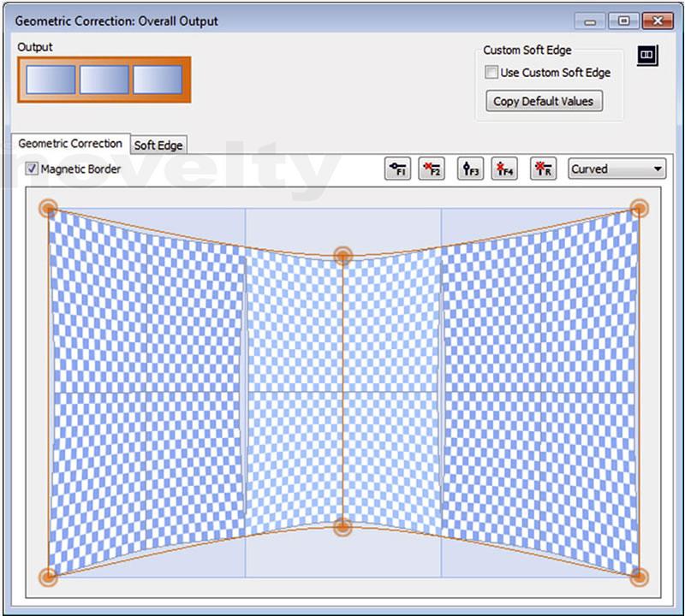Open the Curved mode dropdown
This screenshot has height=616, width=685.
coord(617,169)
